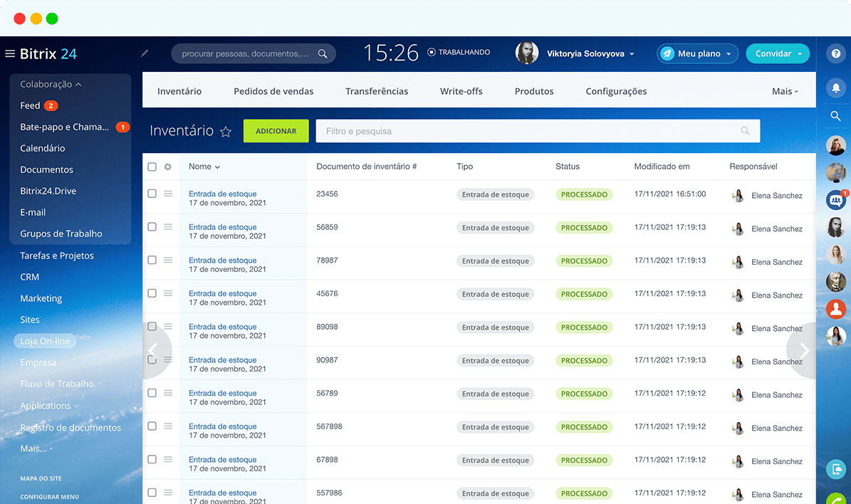Viewport: 851px width, 504px height.
Task: Open the table settings gear icon
Action: [168, 167]
